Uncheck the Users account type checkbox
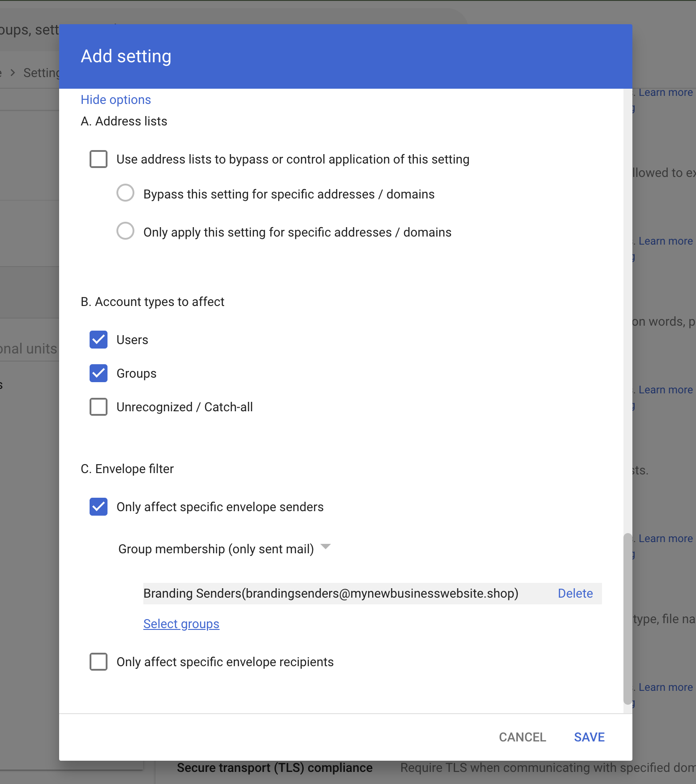 coord(99,340)
